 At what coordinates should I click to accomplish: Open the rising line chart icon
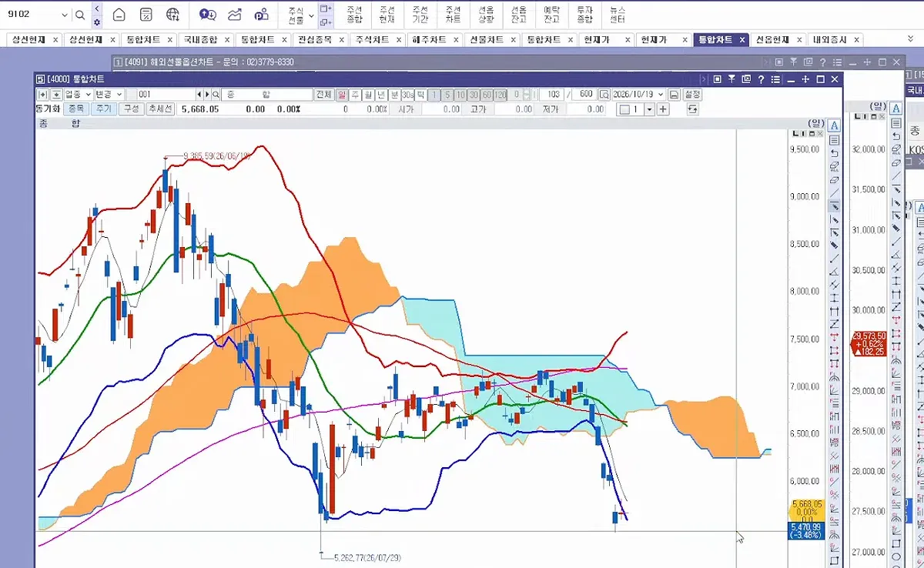[x=235, y=15]
